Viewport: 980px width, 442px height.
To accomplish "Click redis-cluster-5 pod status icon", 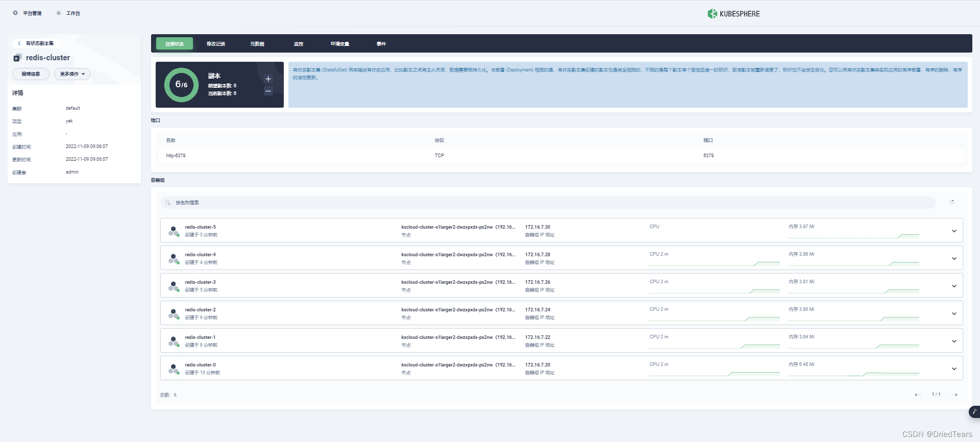I will point(174,231).
